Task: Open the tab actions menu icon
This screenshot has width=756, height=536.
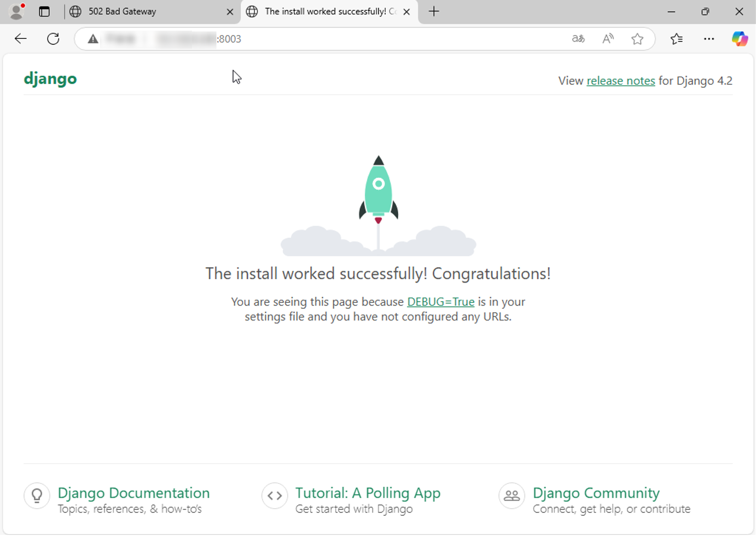Action: (44, 11)
